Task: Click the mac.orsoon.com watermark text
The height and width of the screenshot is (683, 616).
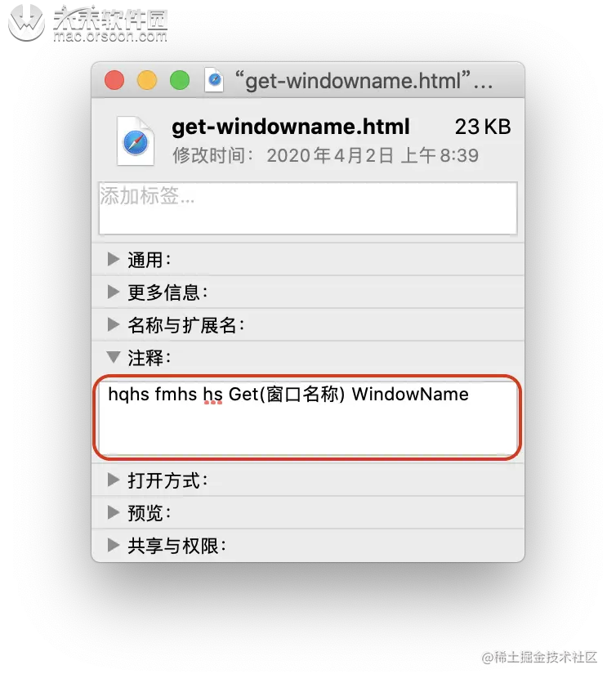Action: pos(110,36)
